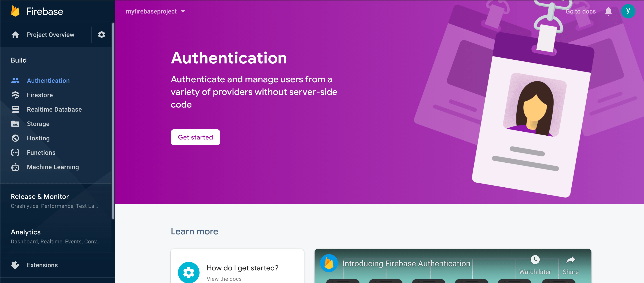The image size is (644, 283).
Task: Click the Machine Learning sidebar icon
Action: click(x=14, y=167)
